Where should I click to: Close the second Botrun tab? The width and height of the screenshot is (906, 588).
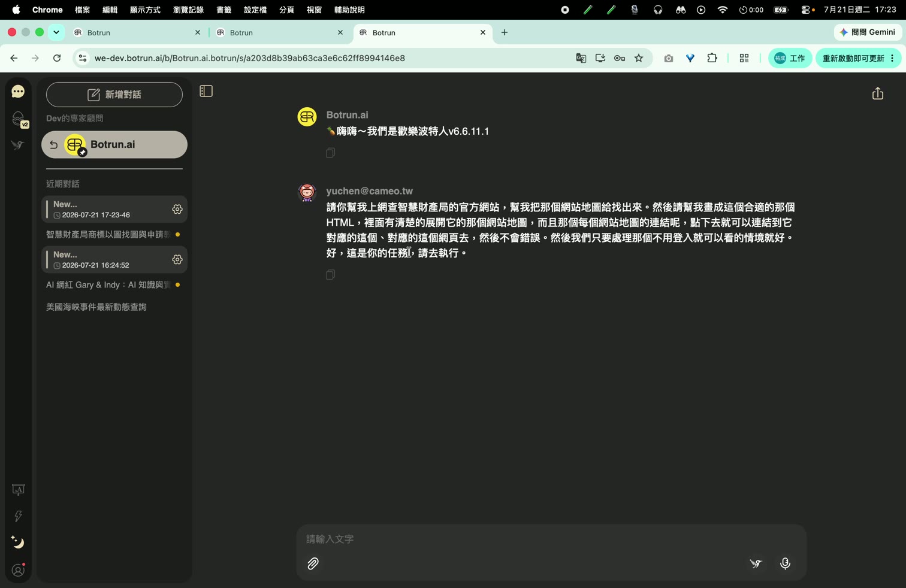pyautogui.click(x=340, y=33)
